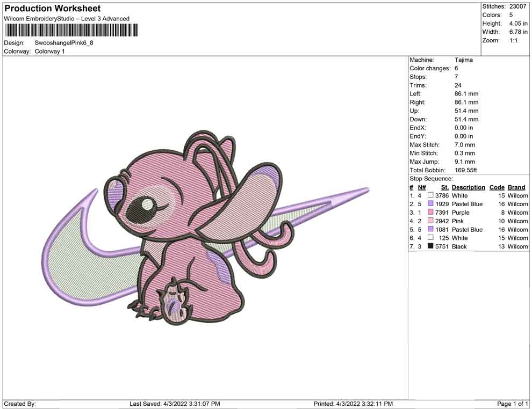532x409 pixels.
Task: Click the design name 'SwooshangelPink6_8'
Action: tap(64, 43)
